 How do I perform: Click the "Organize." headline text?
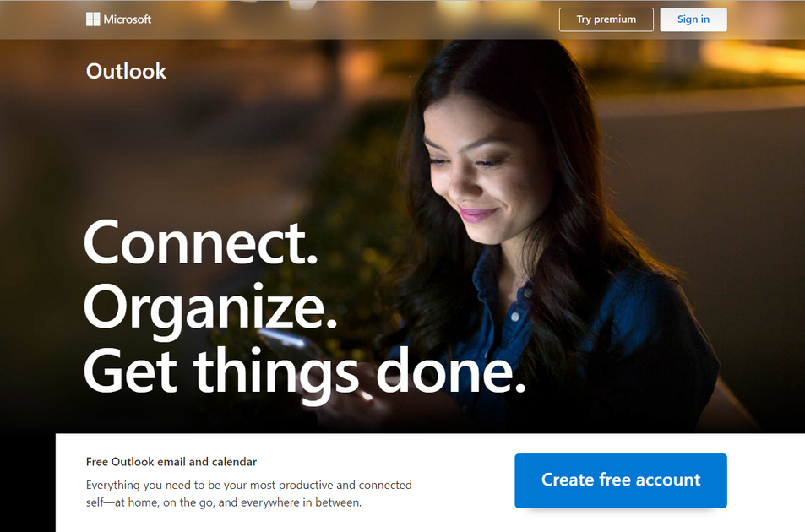point(210,308)
